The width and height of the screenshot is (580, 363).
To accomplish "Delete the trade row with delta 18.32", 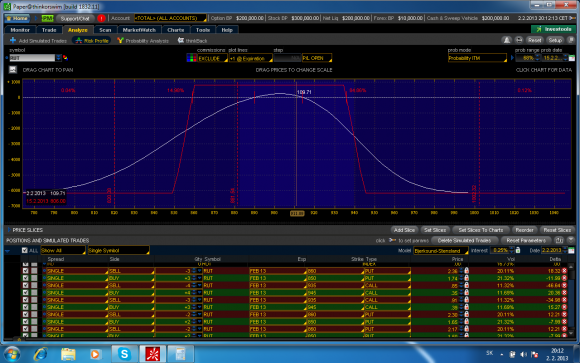I will [564, 271].
